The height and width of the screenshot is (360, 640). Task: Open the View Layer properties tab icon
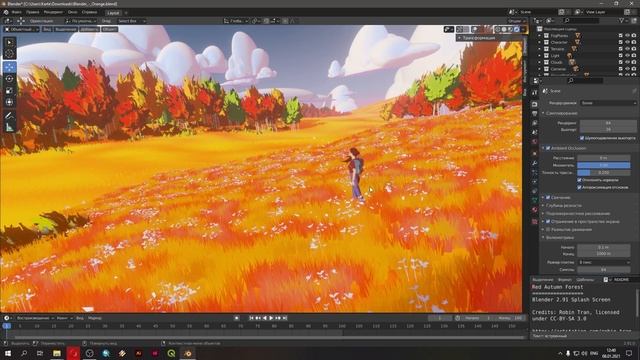pos(535,123)
